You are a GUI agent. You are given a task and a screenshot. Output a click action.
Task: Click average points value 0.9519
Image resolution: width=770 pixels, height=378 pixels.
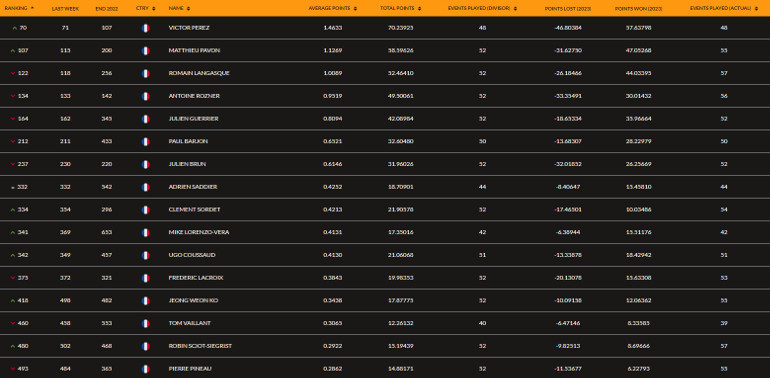[332, 96]
